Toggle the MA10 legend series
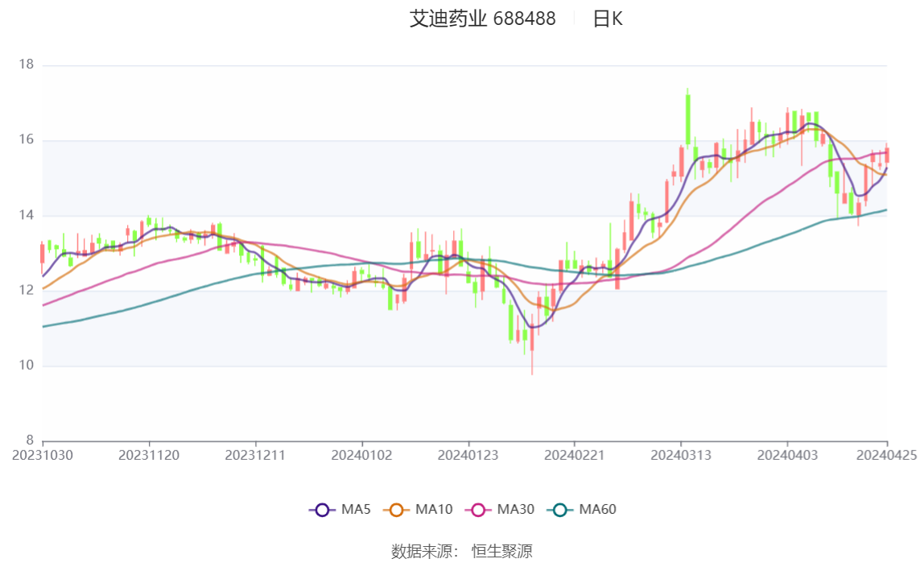Viewport: 924px width, 563px height. click(x=418, y=509)
